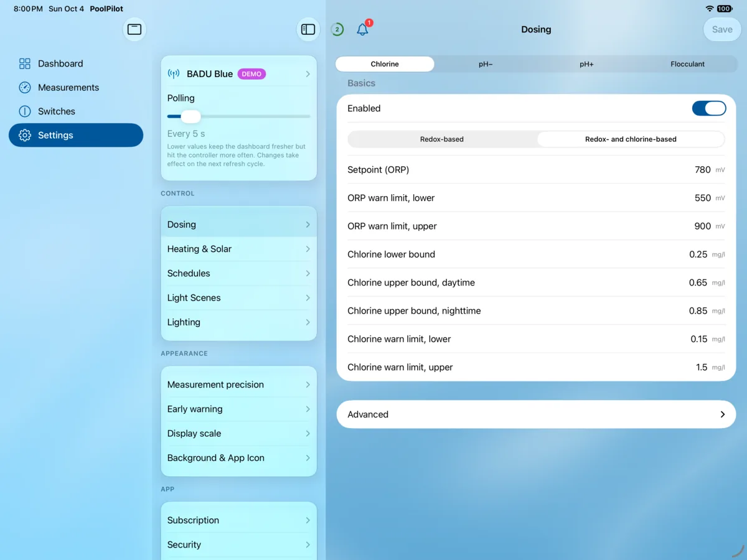The width and height of the screenshot is (747, 560).
Task: Tap the purple DEMO badge
Action: [x=251, y=73]
